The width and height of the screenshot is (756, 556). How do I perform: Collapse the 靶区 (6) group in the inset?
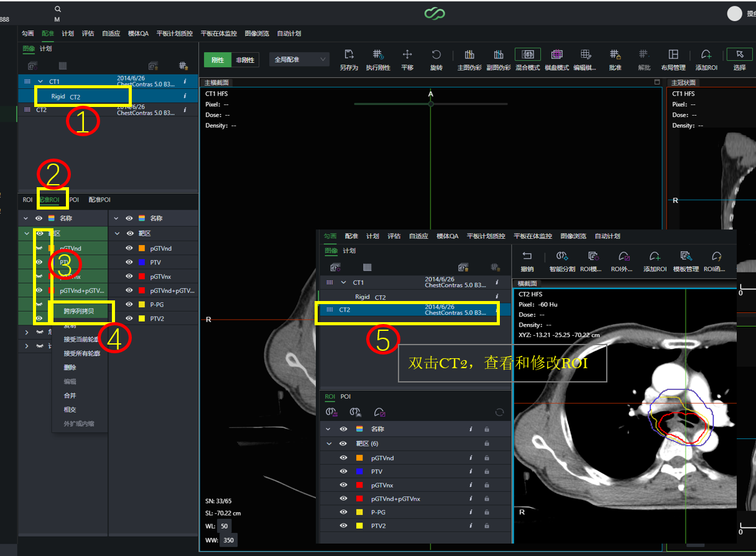tap(329, 443)
